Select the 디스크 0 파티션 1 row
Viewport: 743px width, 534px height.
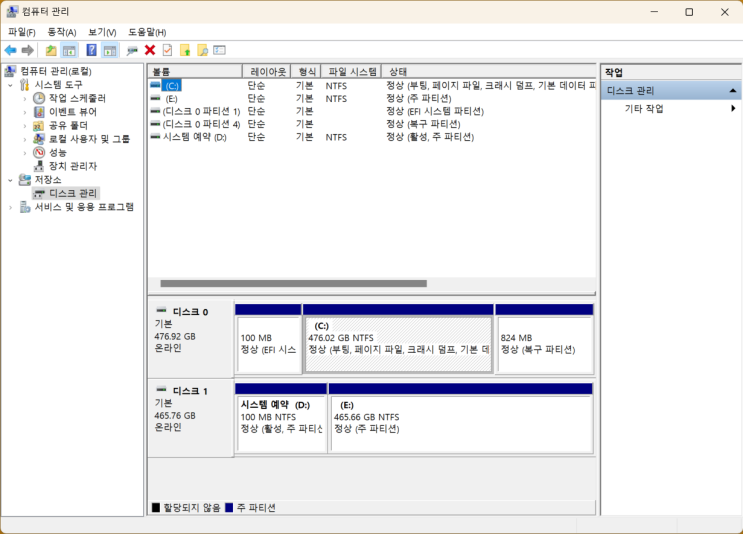pyautogui.click(x=372, y=111)
